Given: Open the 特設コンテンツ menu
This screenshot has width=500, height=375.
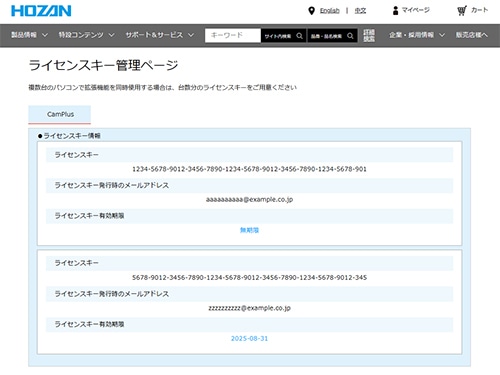Looking at the screenshot, I should (81, 35).
